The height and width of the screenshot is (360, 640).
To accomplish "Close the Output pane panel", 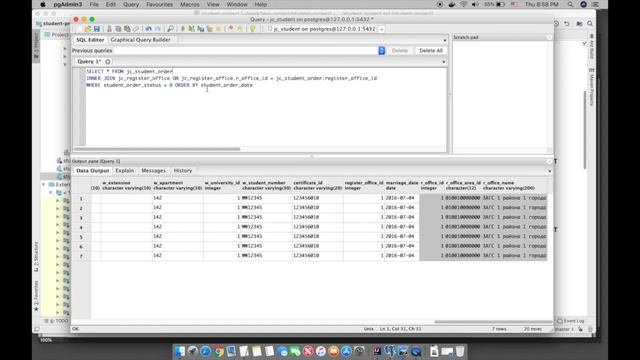I will 549,161.
